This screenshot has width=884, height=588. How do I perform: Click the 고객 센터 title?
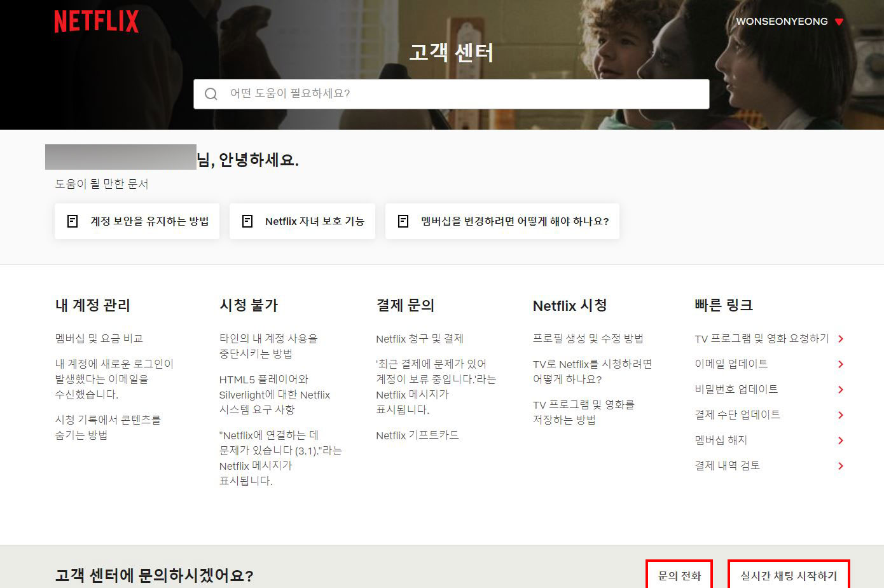[x=452, y=52]
